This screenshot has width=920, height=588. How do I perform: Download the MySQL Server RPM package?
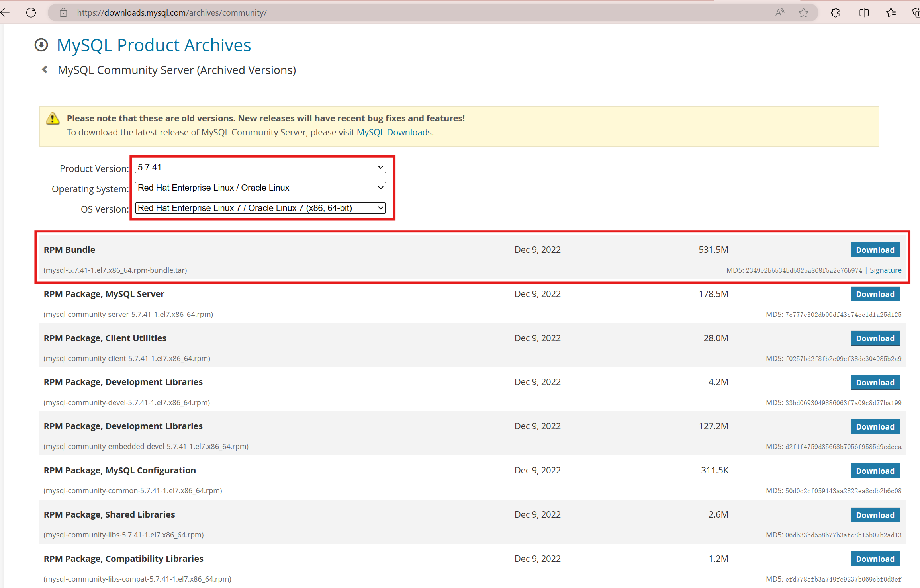pos(875,294)
